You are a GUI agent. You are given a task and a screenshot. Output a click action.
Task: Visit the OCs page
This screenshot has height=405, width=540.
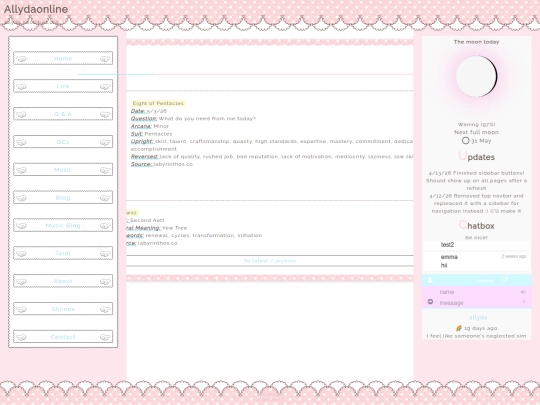click(x=63, y=142)
